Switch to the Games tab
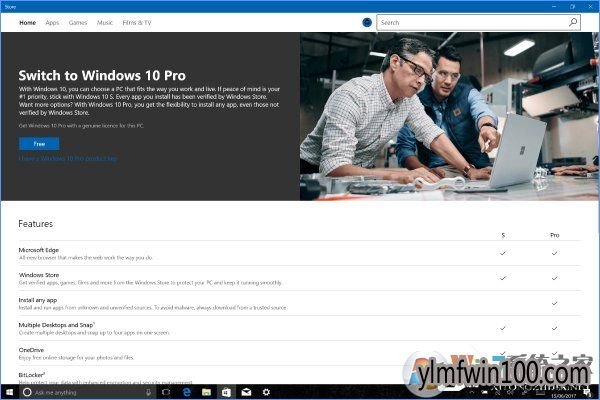This screenshot has width=600, height=400. point(78,23)
